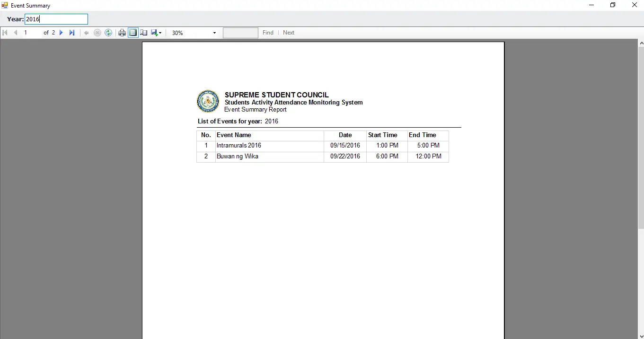
Task: Go to first page of report
Action: coord(5,33)
